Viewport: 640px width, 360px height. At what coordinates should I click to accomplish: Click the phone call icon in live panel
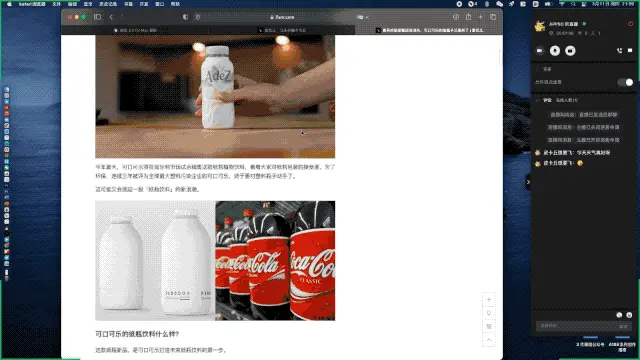coord(620,51)
